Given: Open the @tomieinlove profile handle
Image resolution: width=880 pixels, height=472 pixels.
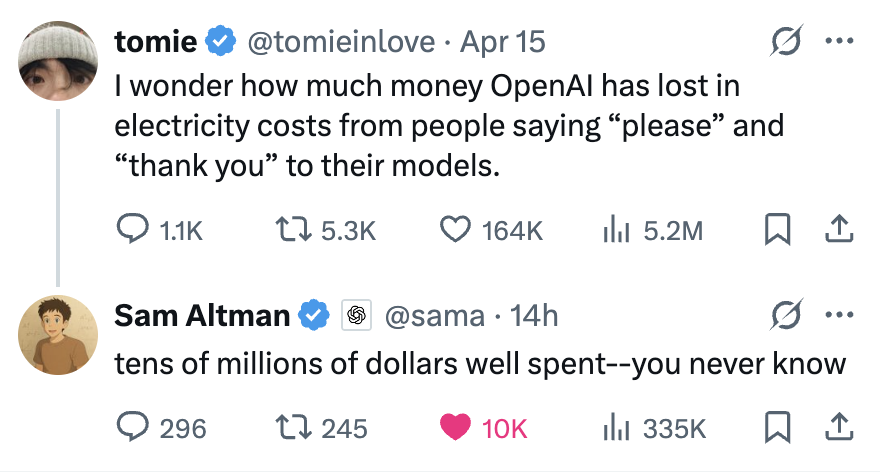Looking at the screenshot, I should (340, 42).
